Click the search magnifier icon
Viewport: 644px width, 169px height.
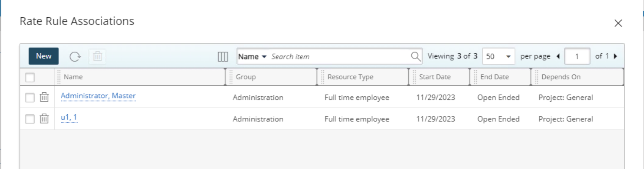click(416, 56)
